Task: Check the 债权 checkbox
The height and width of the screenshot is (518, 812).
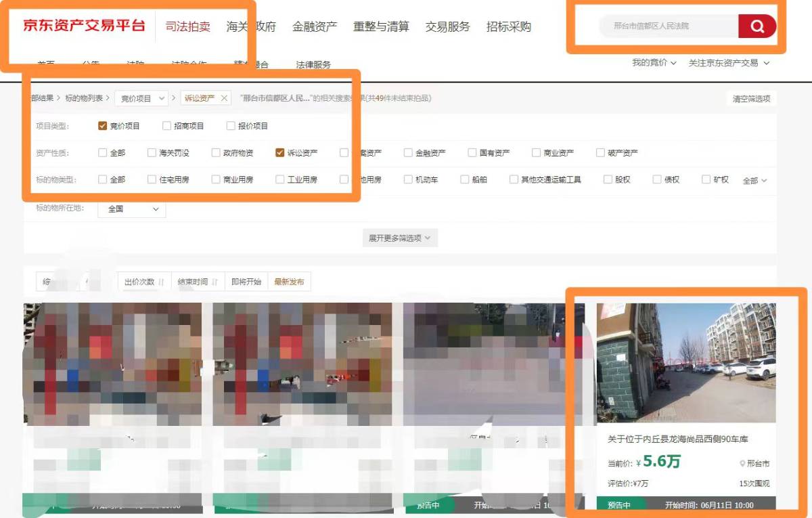Action: click(657, 180)
